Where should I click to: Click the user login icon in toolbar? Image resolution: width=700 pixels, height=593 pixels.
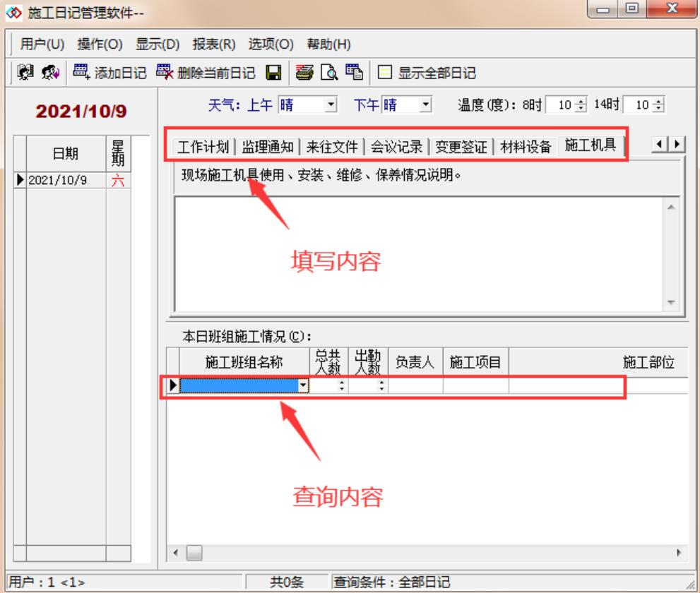[x=25, y=72]
